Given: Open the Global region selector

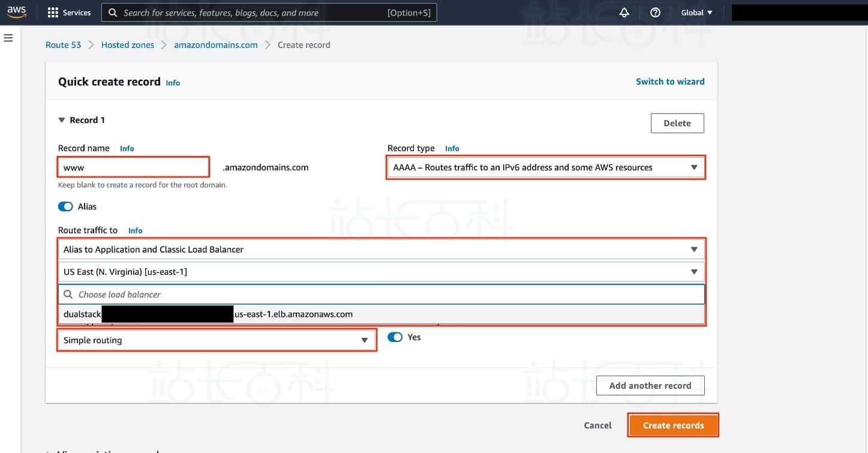Looking at the screenshot, I should [696, 13].
